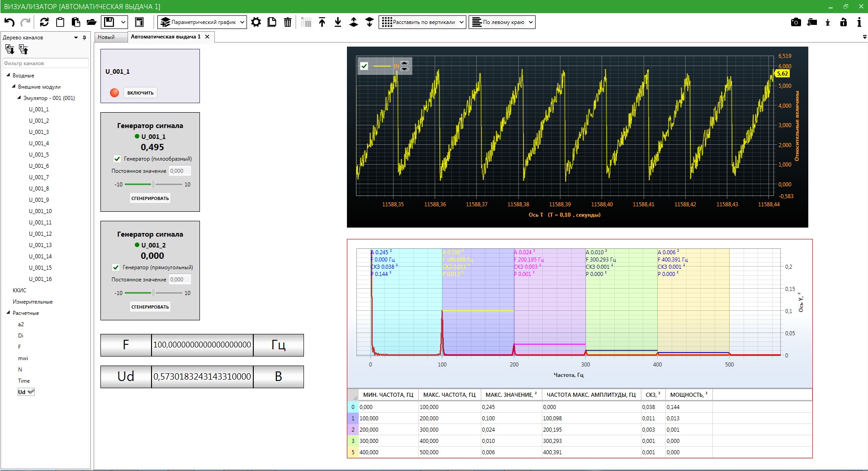
Task: Click the collapse-all channel tree icon
Action: [x=24, y=49]
